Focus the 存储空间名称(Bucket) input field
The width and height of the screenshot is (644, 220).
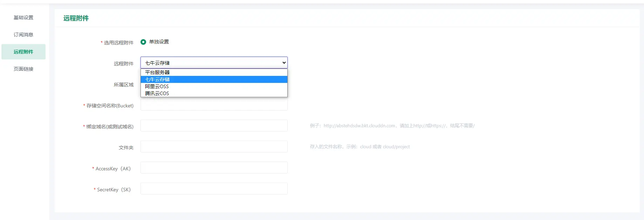[x=214, y=105]
